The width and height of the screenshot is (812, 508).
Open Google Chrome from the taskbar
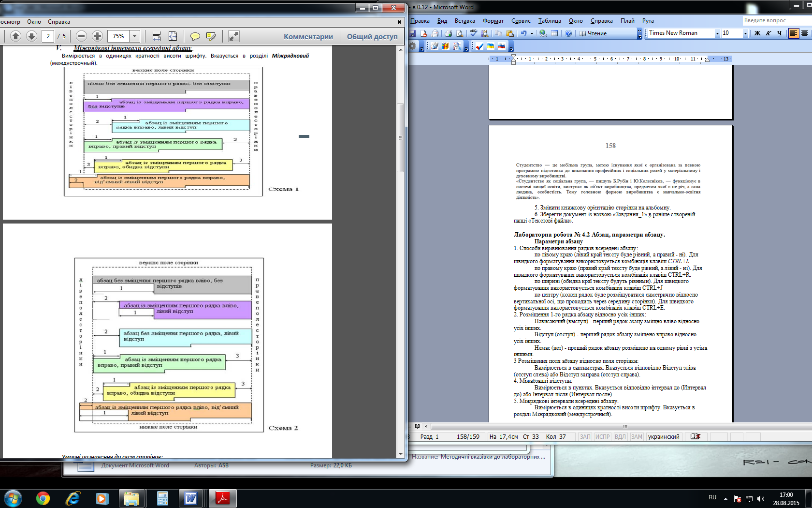pyautogui.click(x=43, y=498)
